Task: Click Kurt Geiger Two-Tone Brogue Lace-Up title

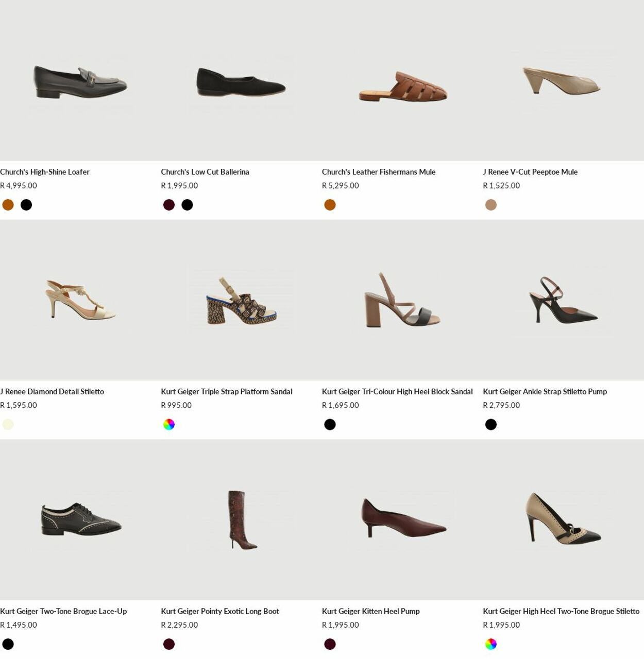Action: pos(63,612)
